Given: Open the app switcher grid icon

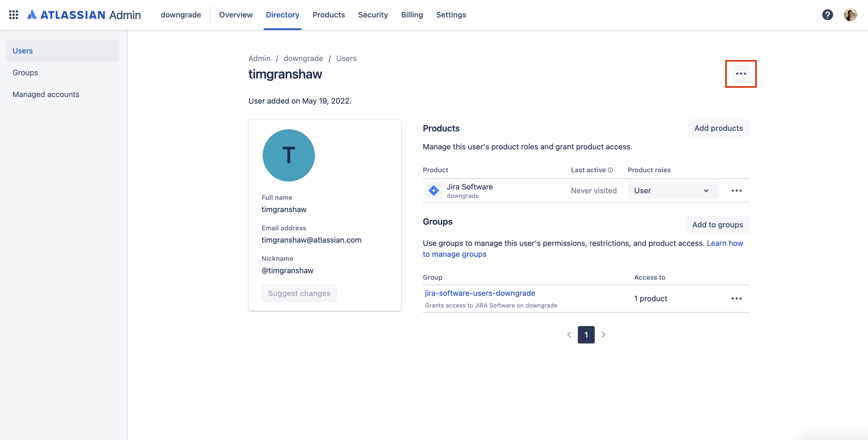Looking at the screenshot, I should point(13,15).
